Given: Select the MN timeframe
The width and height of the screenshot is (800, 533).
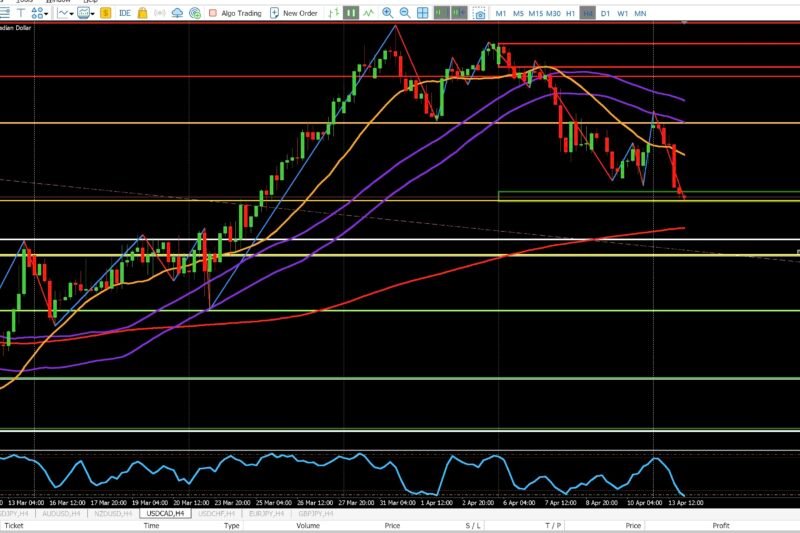Looking at the screenshot, I should click(640, 14).
